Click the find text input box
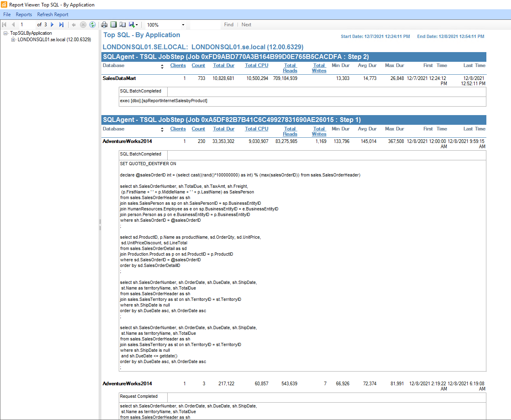511x420 pixels. (x=206, y=25)
